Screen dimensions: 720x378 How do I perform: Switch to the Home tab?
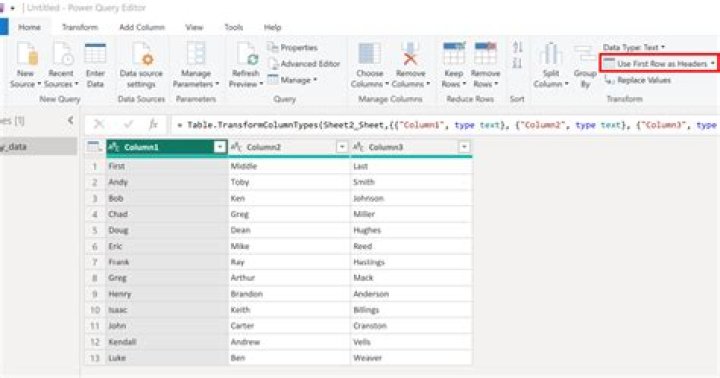click(x=29, y=27)
